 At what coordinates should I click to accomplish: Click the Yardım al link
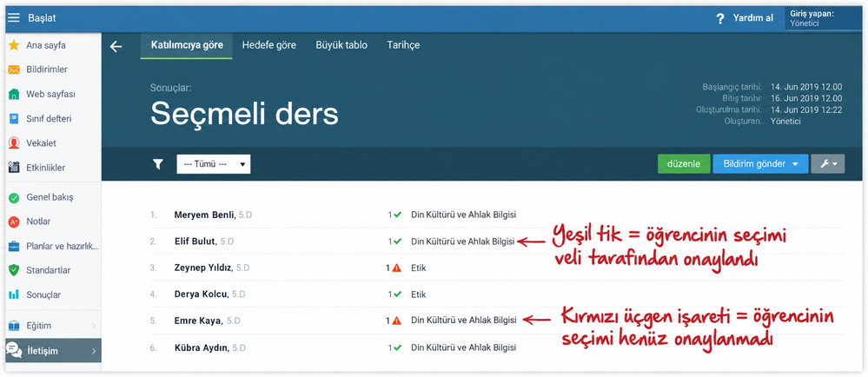pyautogui.click(x=752, y=18)
